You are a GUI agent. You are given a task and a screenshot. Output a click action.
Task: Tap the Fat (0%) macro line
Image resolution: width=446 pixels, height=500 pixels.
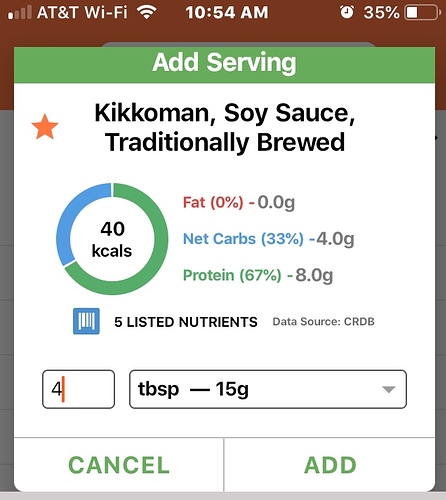(239, 202)
